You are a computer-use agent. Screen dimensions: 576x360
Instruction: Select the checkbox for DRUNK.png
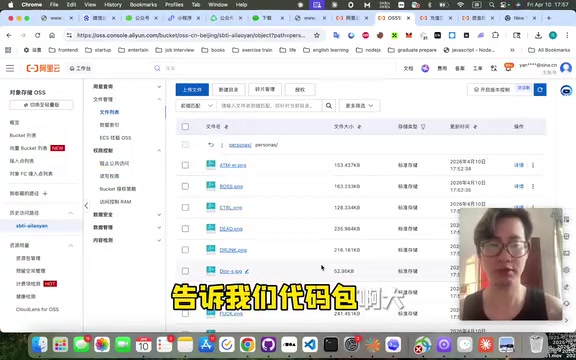[185, 250]
